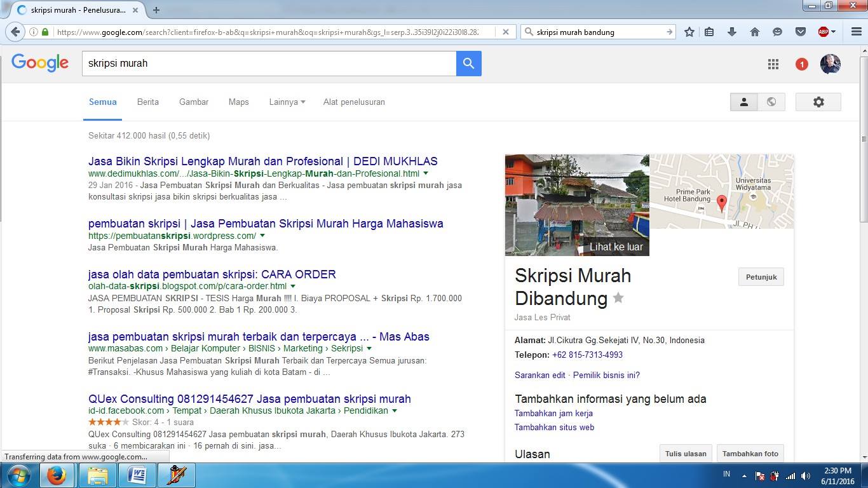Save Skripsi Murah Dibandung with the star
The width and height of the screenshot is (868, 488).
coord(618,298)
